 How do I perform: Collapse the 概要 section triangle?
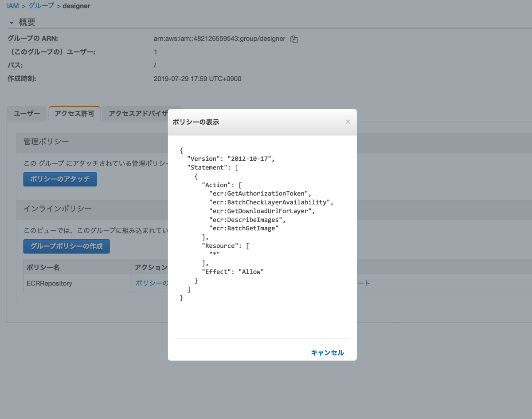click(12, 23)
